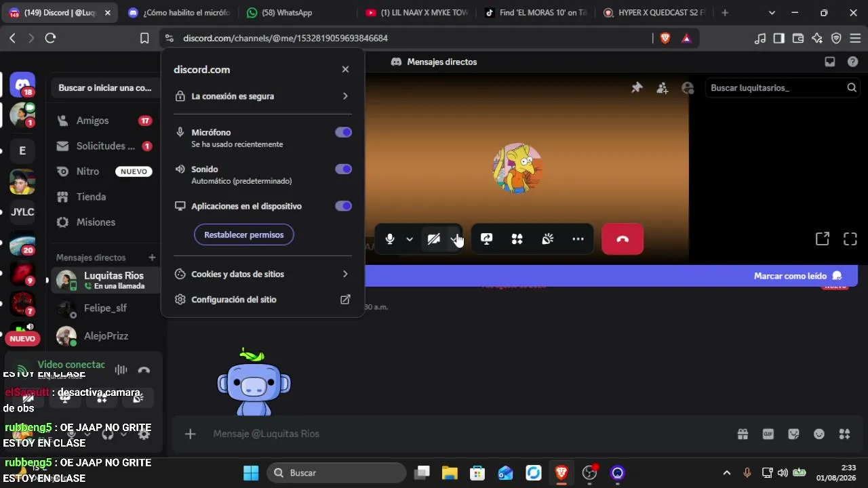The height and width of the screenshot is (488, 868).
Task: Hang up the call with red button
Action: [x=623, y=239]
